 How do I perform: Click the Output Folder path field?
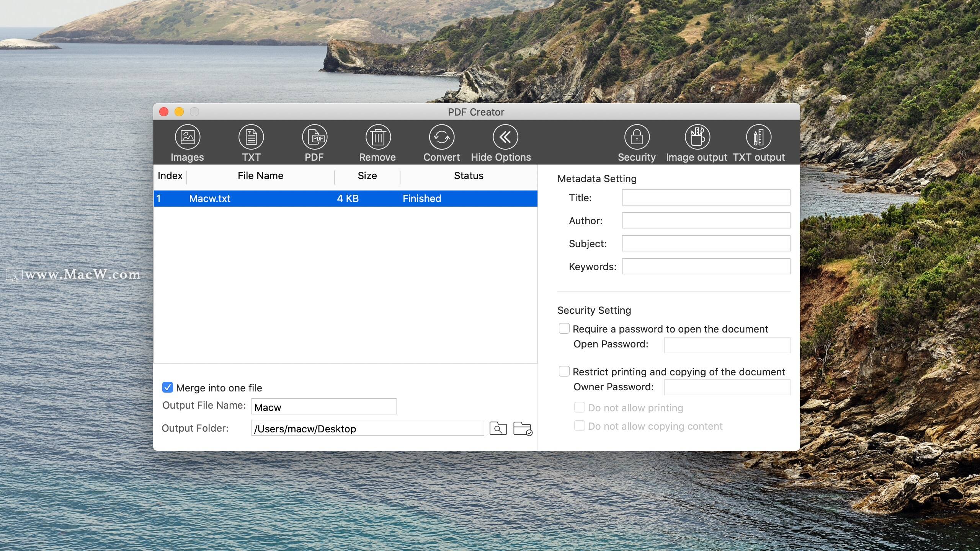(x=367, y=428)
